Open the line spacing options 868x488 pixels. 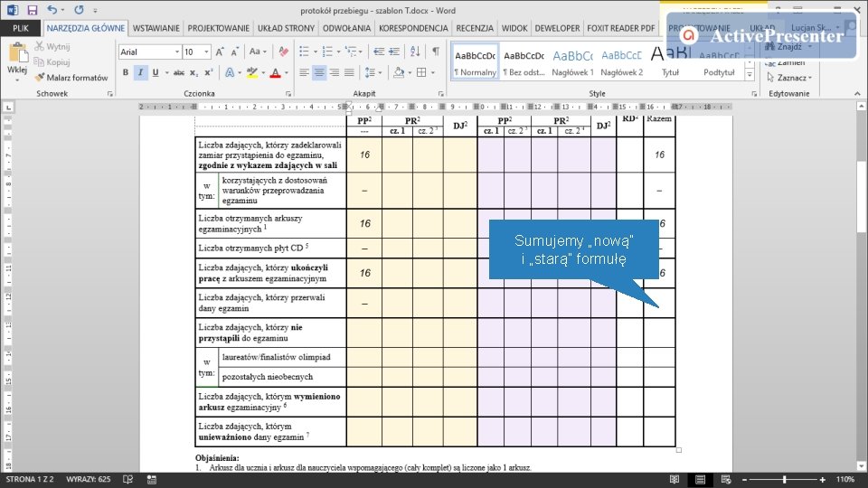(x=372, y=72)
